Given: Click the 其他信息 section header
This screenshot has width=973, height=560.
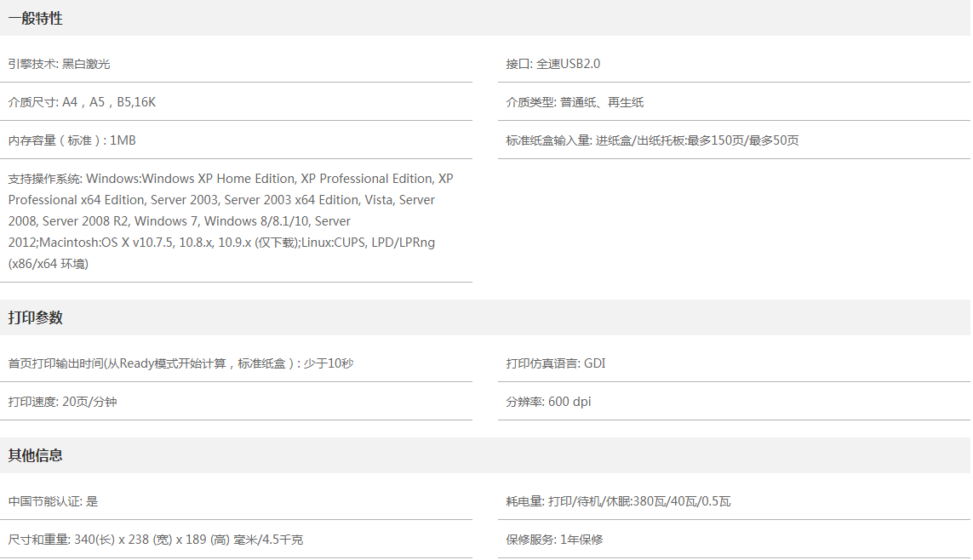Looking at the screenshot, I should (36, 455).
